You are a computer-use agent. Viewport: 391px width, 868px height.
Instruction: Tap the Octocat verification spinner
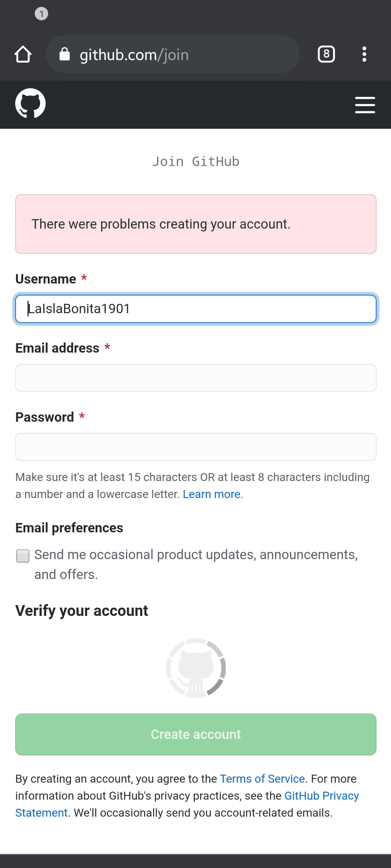click(196, 668)
